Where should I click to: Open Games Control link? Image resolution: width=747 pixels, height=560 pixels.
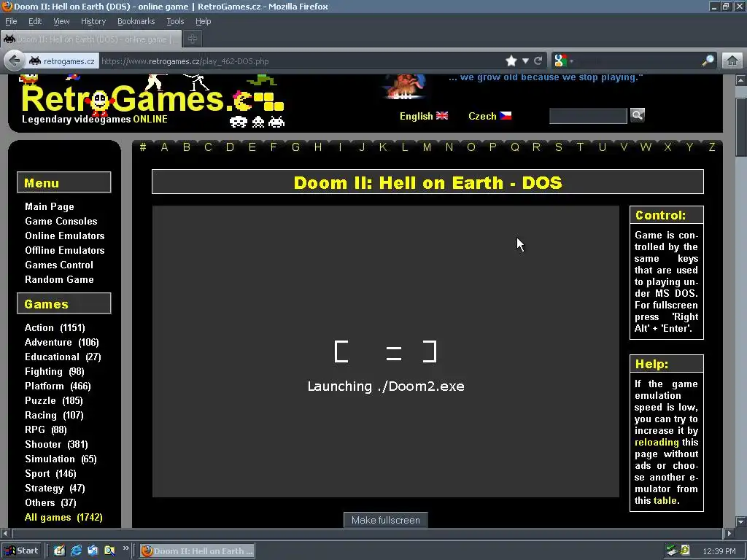click(x=59, y=265)
